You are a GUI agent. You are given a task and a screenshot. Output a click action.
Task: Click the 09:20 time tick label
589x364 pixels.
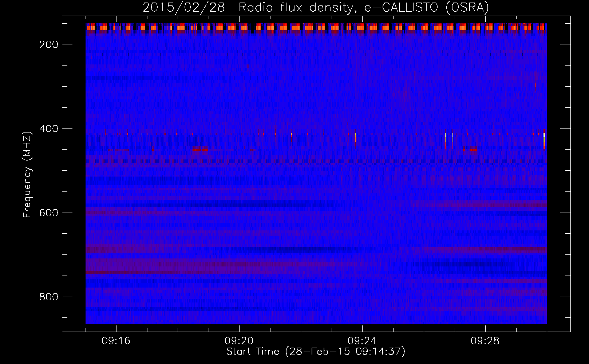click(x=239, y=341)
